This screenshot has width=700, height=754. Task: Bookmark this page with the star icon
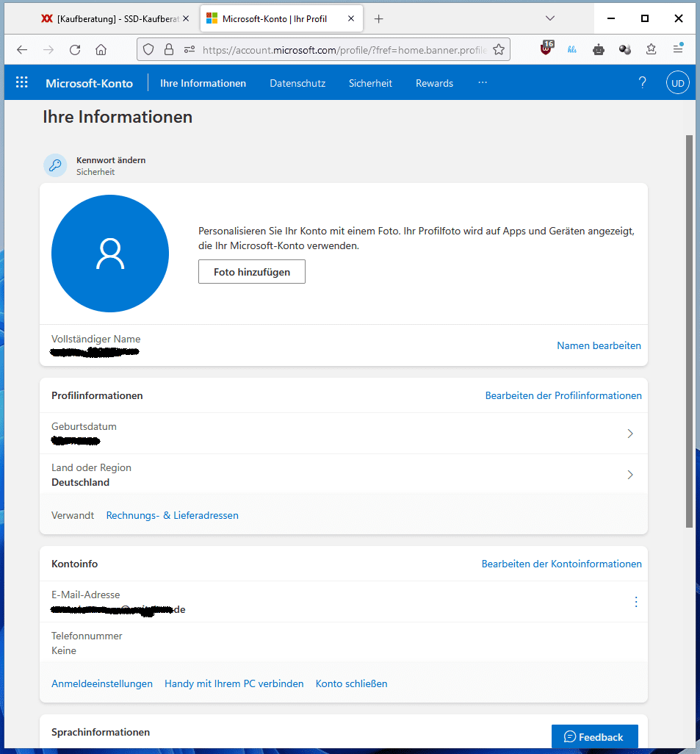coord(499,50)
